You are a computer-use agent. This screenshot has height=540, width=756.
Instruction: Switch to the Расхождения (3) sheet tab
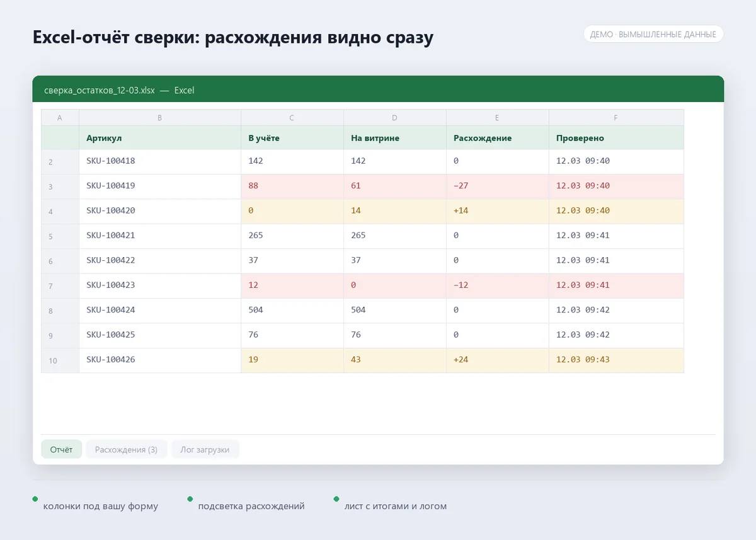pos(126,450)
